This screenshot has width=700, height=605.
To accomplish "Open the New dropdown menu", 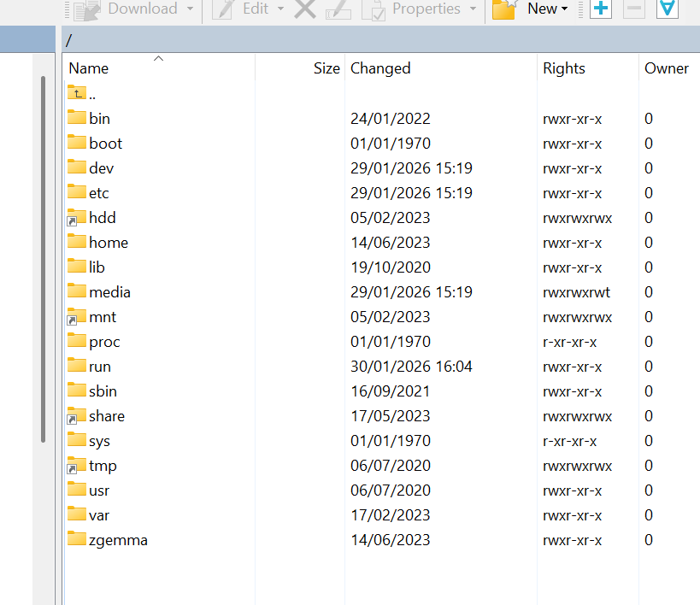I will coord(530,9).
